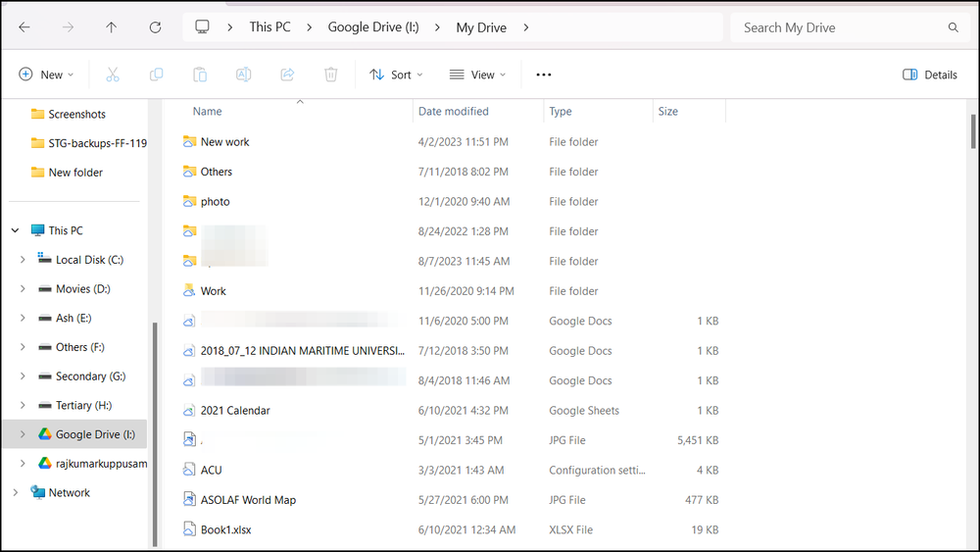Click file list vertical scrollbar

973,131
